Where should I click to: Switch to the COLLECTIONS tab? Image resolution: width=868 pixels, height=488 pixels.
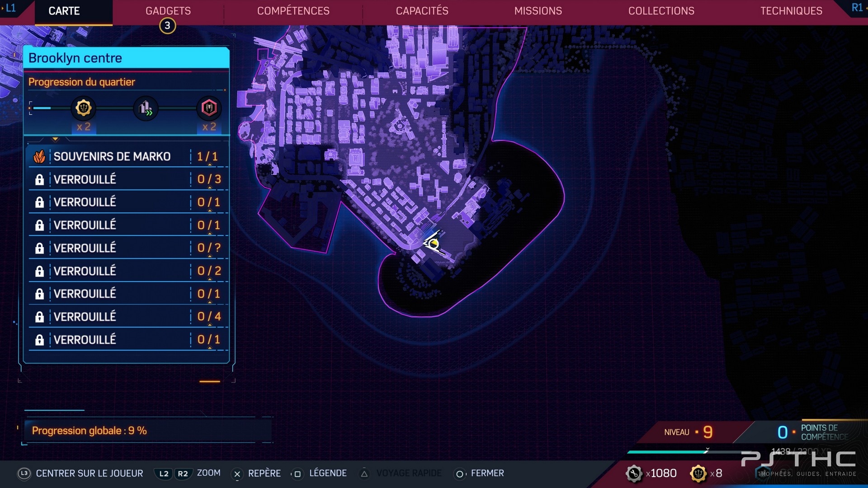tap(661, 11)
